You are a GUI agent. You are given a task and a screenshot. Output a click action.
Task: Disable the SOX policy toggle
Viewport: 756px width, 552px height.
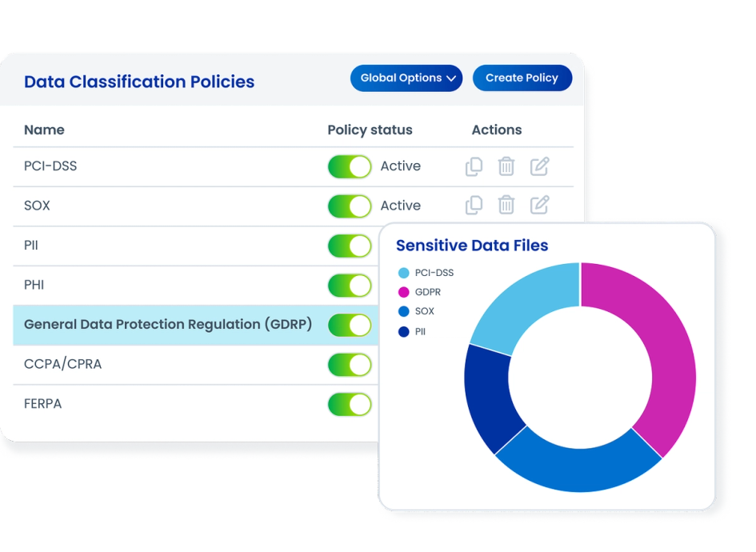click(350, 206)
